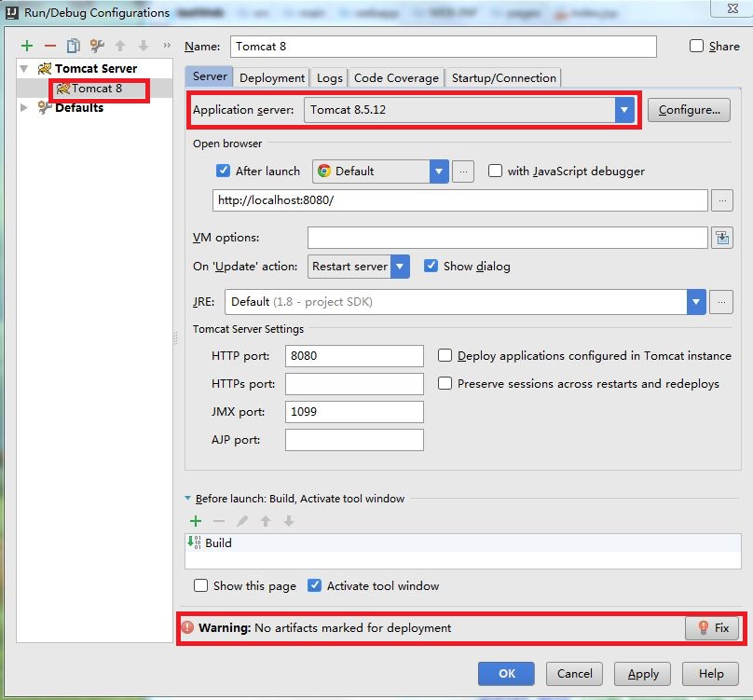The height and width of the screenshot is (700, 753).
Task: Add before-launch task with green plus
Action: 196,521
